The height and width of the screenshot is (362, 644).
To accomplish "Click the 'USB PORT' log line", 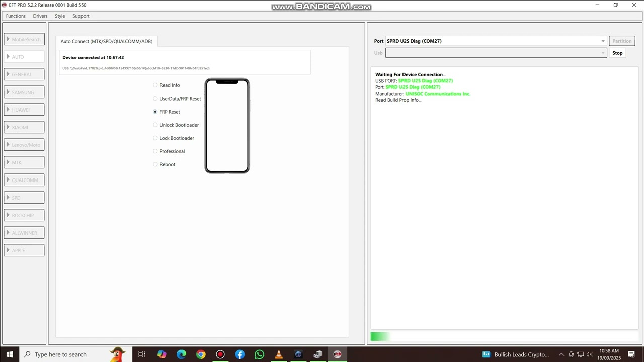I will point(414,81).
